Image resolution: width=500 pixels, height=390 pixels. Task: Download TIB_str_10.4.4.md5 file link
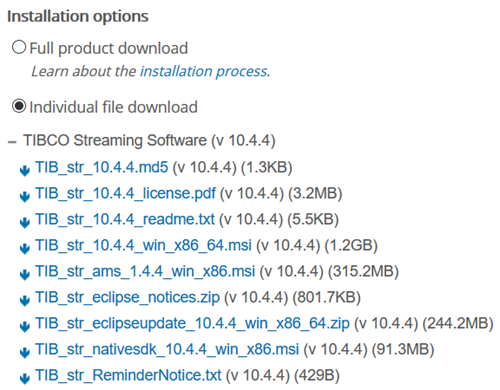102,167
